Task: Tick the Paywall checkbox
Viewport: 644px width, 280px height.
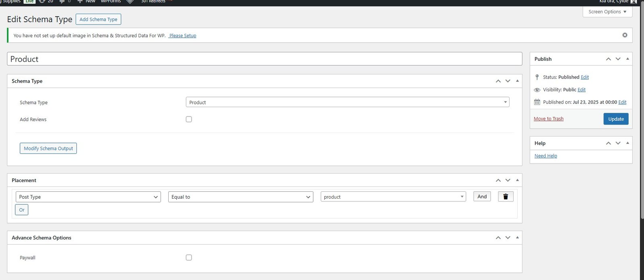Action: (x=189, y=257)
